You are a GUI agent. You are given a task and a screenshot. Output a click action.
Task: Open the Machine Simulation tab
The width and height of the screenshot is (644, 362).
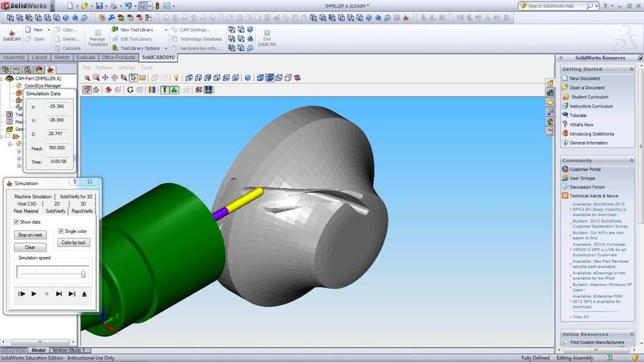[x=33, y=197]
